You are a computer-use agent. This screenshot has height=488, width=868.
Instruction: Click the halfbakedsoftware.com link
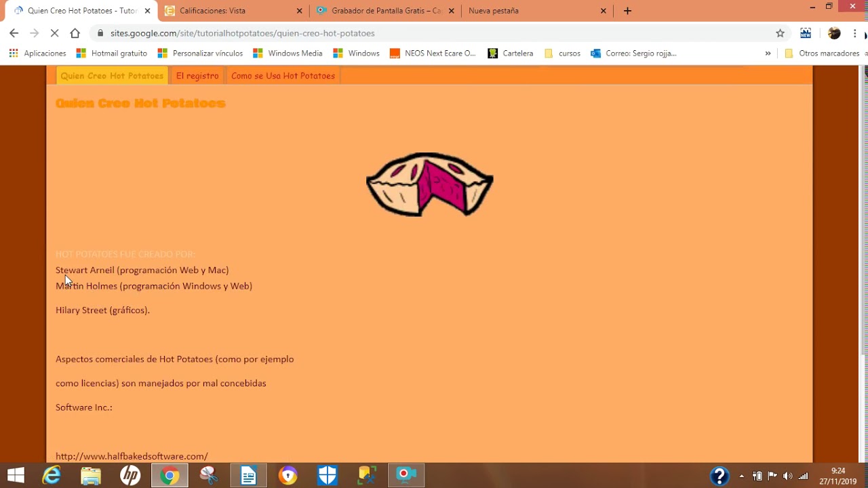[132, 456]
